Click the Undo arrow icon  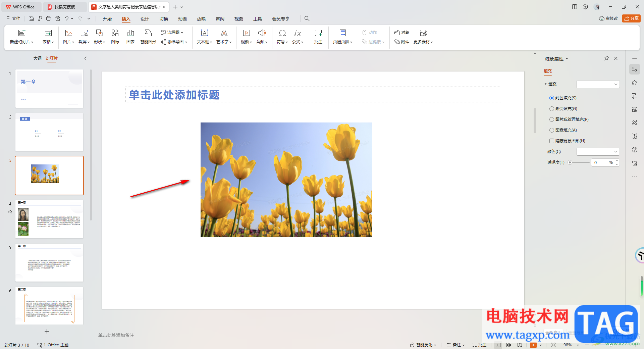[67, 19]
